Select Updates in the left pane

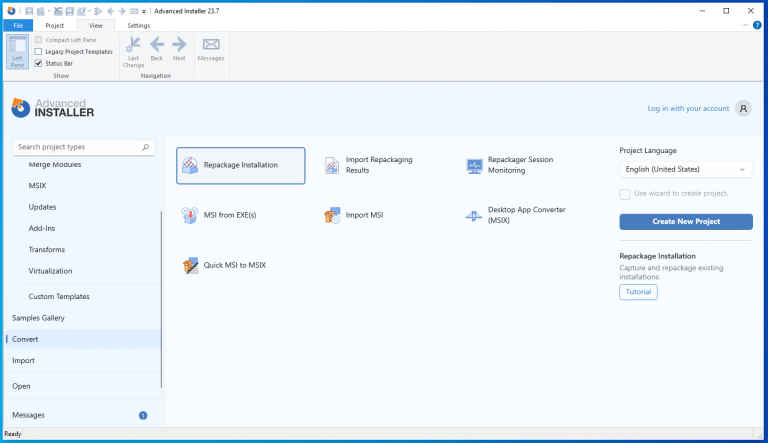pos(42,207)
